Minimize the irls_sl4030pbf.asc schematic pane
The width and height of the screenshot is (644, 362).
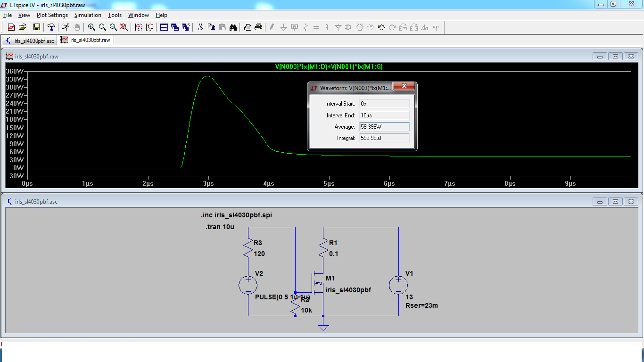pyautogui.click(x=600, y=201)
